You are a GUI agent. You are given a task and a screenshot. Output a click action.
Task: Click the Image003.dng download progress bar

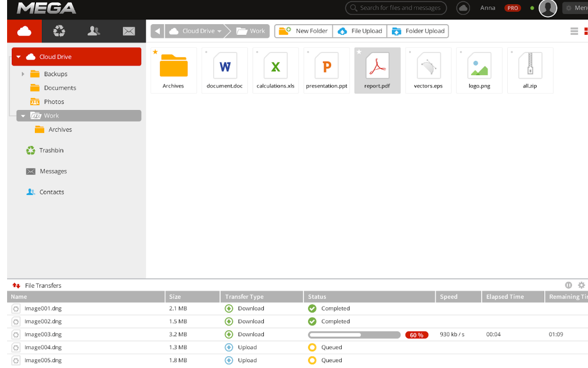[x=354, y=335]
